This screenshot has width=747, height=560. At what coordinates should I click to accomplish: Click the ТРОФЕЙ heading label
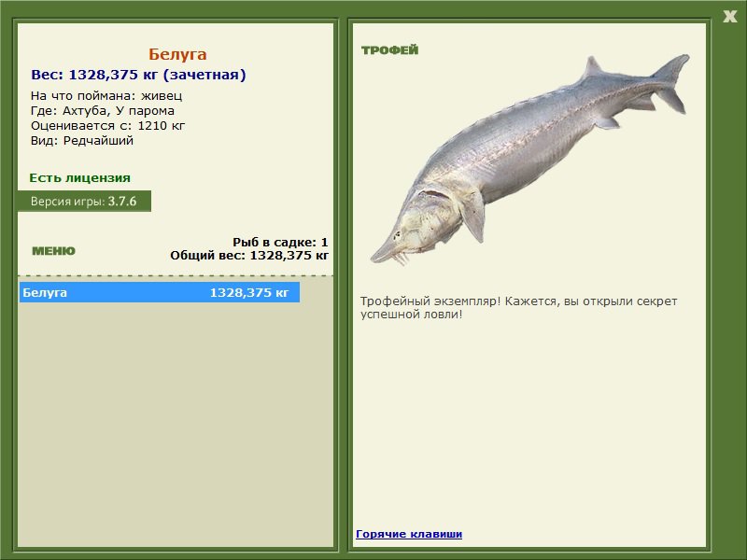(389, 50)
